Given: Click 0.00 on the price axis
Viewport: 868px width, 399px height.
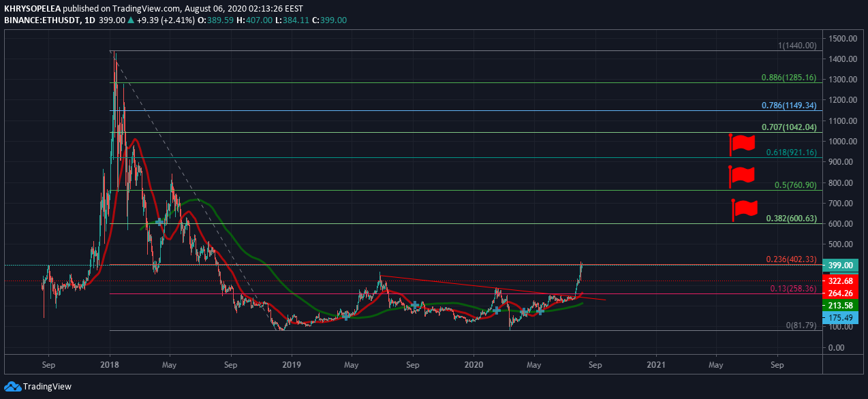Looking at the screenshot, I should pos(838,348).
